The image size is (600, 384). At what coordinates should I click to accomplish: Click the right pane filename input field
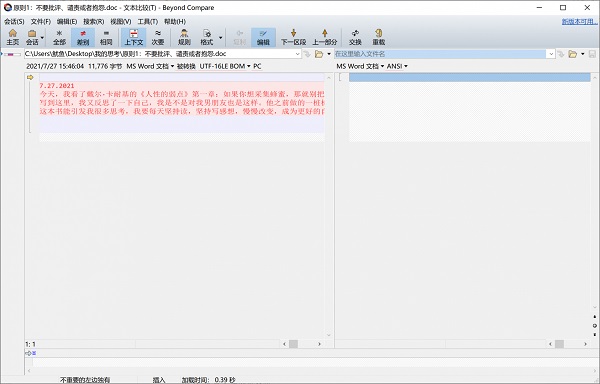pyautogui.click(x=441, y=54)
